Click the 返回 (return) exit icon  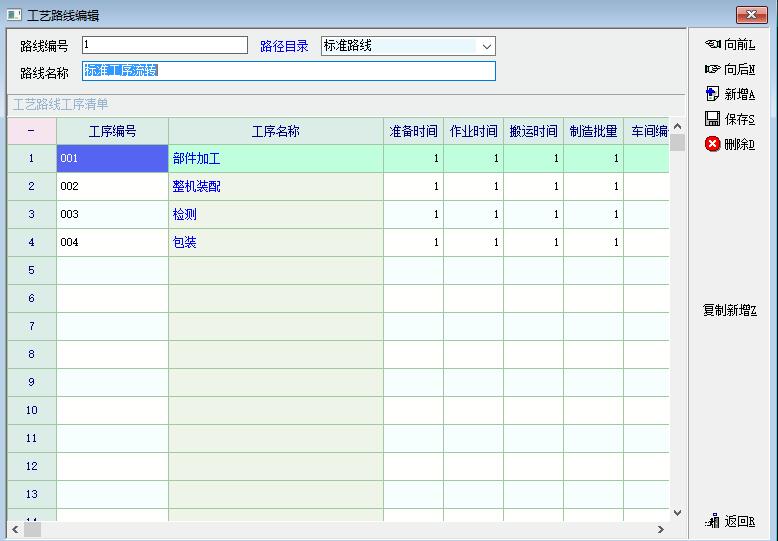(713, 521)
